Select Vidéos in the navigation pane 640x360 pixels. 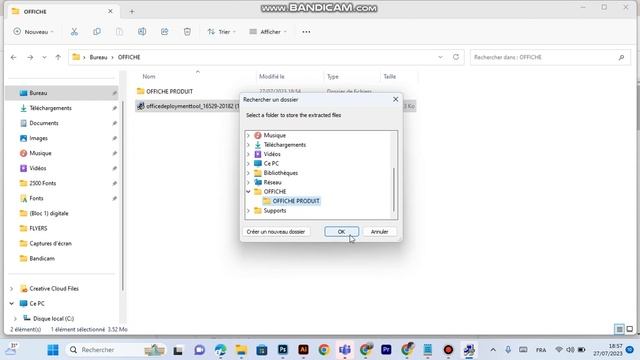point(38,169)
